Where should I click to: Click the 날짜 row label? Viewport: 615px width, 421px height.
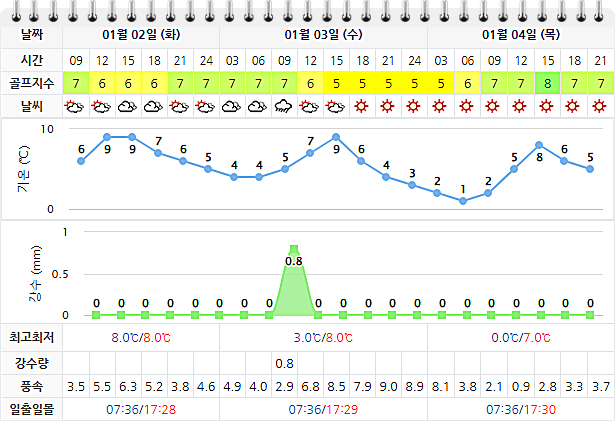[x=31, y=35]
